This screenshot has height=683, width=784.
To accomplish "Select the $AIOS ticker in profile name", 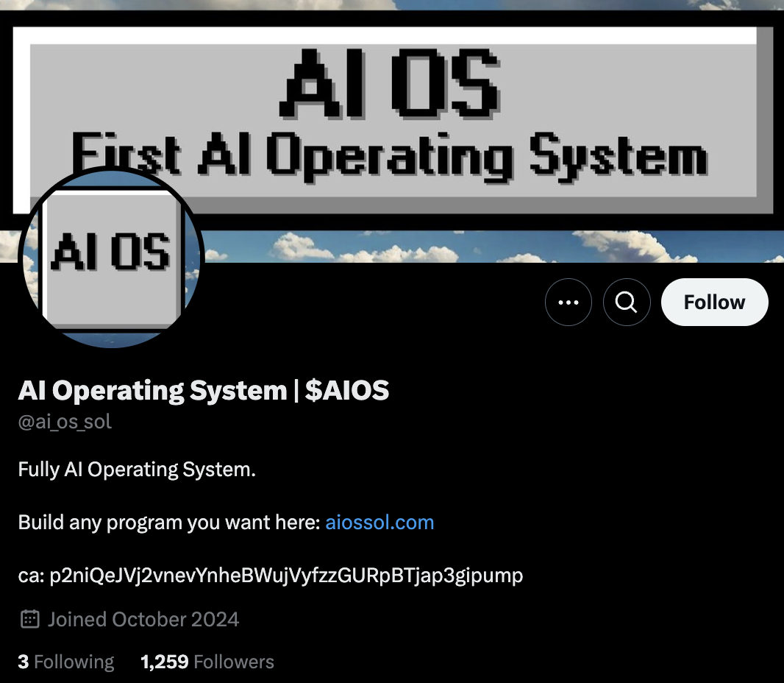I will 347,390.
